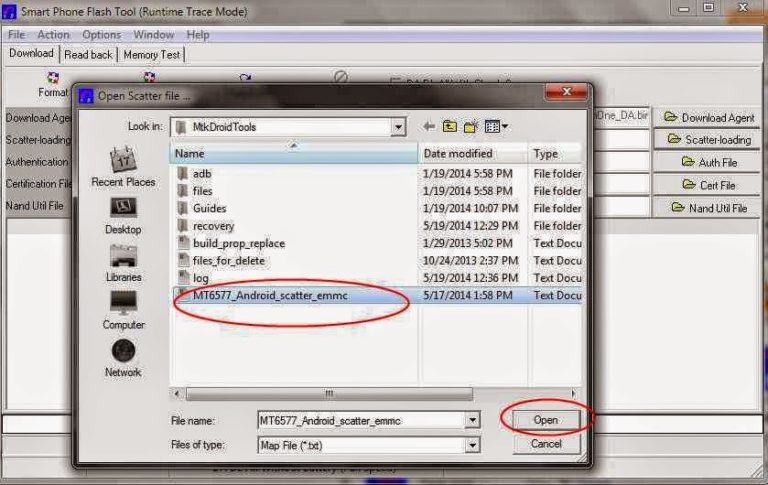Switch to the Memory Test tab

(151, 54)
